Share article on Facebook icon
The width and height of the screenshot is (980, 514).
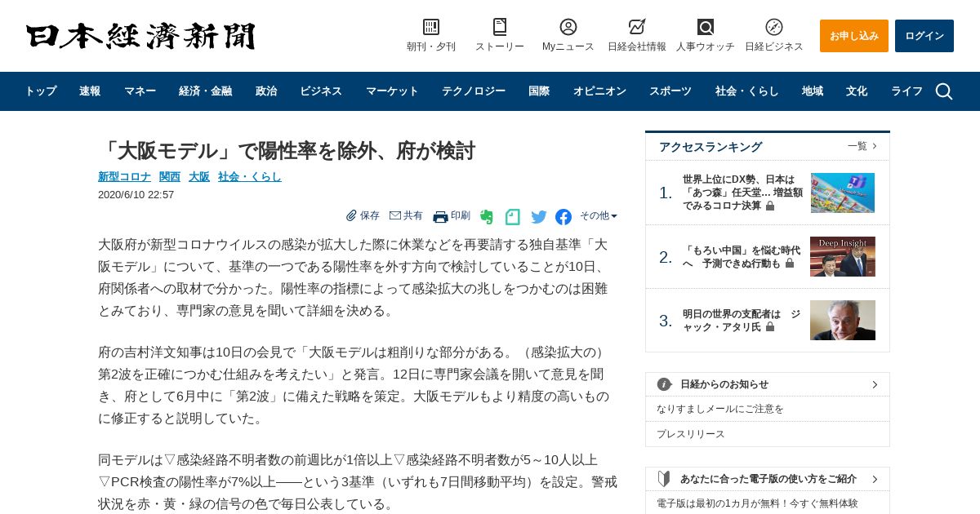click(563, 217)
